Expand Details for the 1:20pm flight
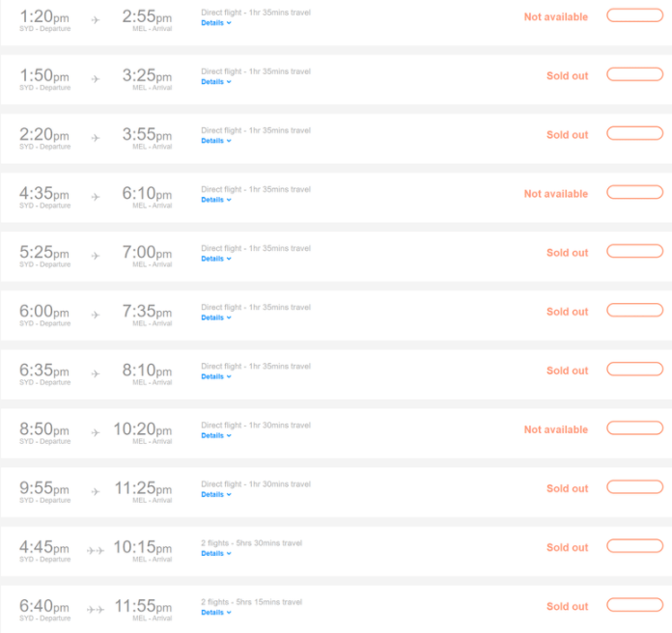Viewport: 672px width, 633px height. pos(216,23)
